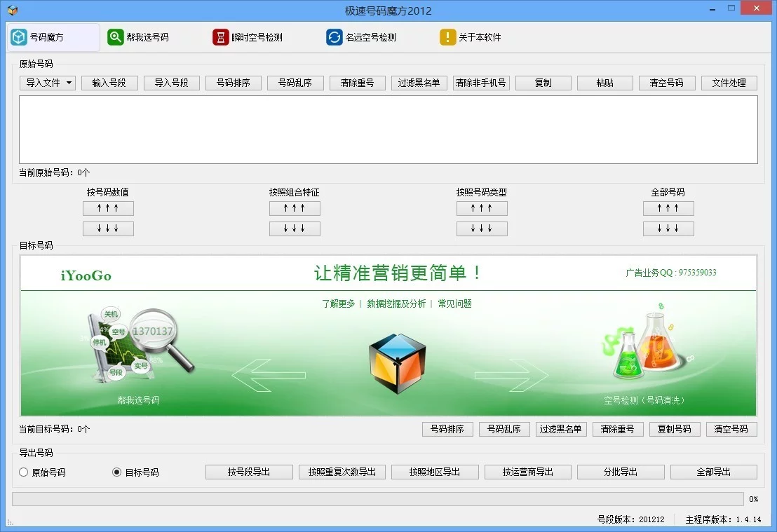Image resolution: width=777 pixels, height=532 pixels.
Task: Click up arrows under 按号码数值
Action: point(108,208)
